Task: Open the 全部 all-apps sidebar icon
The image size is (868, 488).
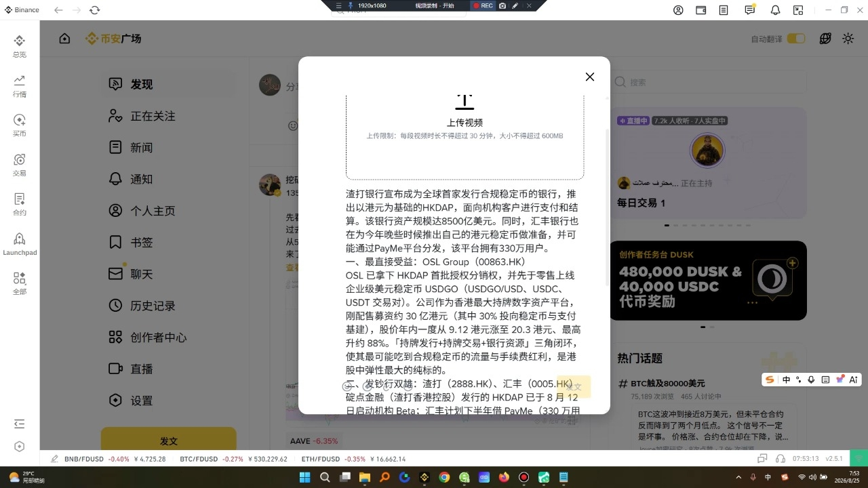Action: [x=19, y=283]
